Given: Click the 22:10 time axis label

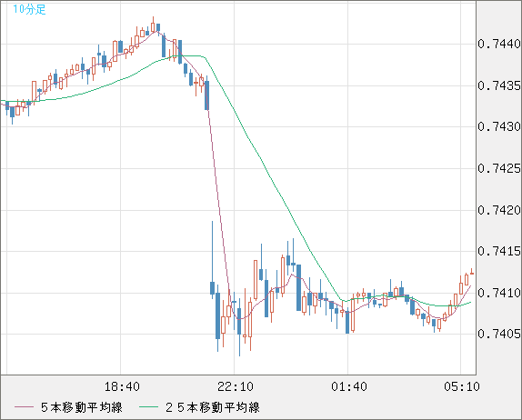Looking at the screenshot, I should click(236, 386).
